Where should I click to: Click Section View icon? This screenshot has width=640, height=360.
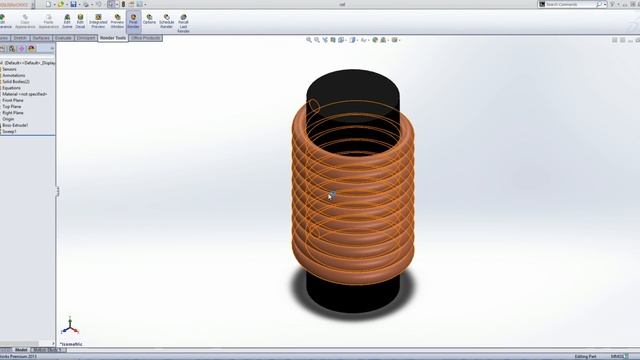pos(333,40)
